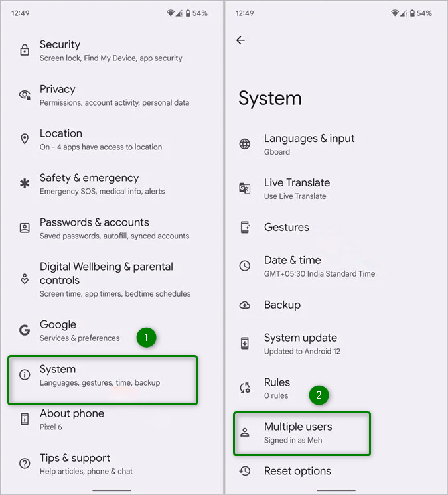Open Languages & input

point(336,144)
